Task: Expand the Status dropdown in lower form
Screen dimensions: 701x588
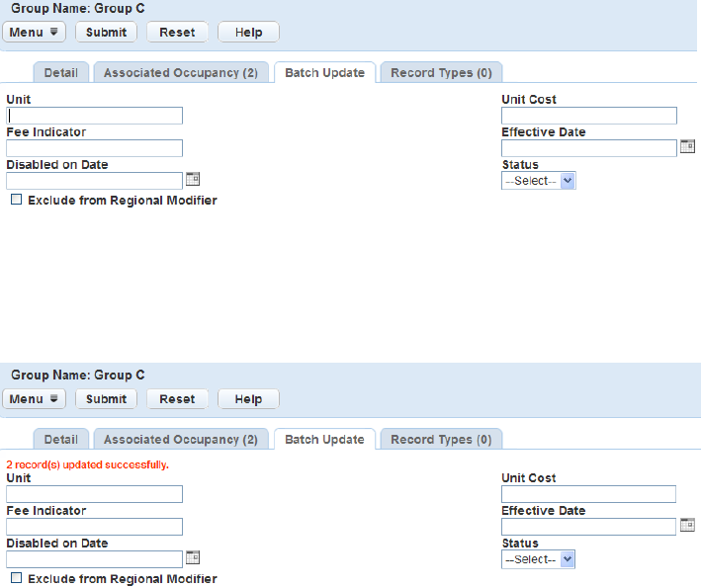Action: (x=538, y=559)
